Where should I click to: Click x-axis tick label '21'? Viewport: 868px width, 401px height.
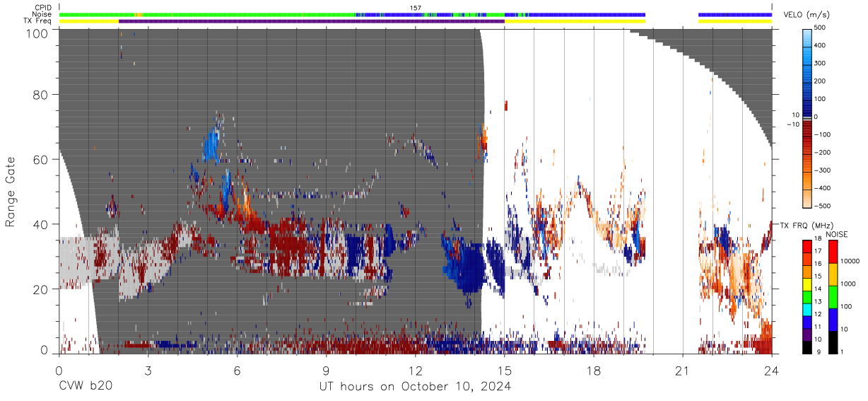pos(683,370)
